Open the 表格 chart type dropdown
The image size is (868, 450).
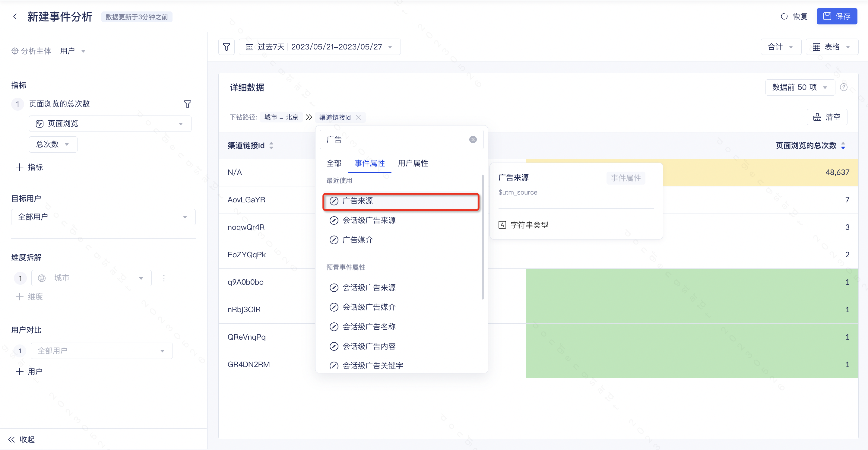(x=831, y=46)
